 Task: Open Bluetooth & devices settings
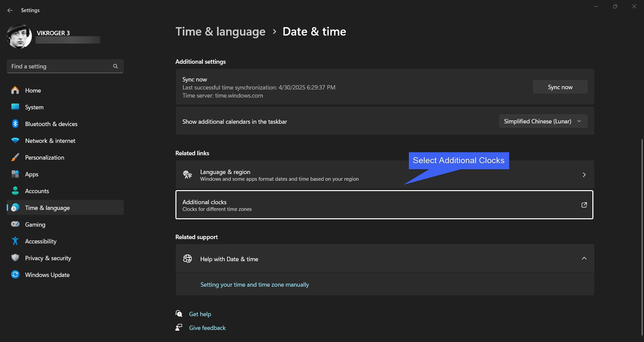coord(51,124)
